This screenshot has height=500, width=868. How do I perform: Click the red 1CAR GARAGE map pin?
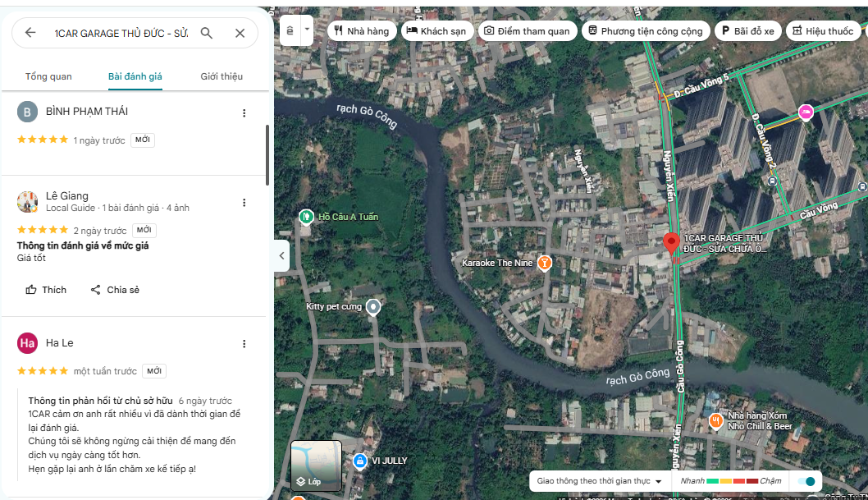[671, 243]
